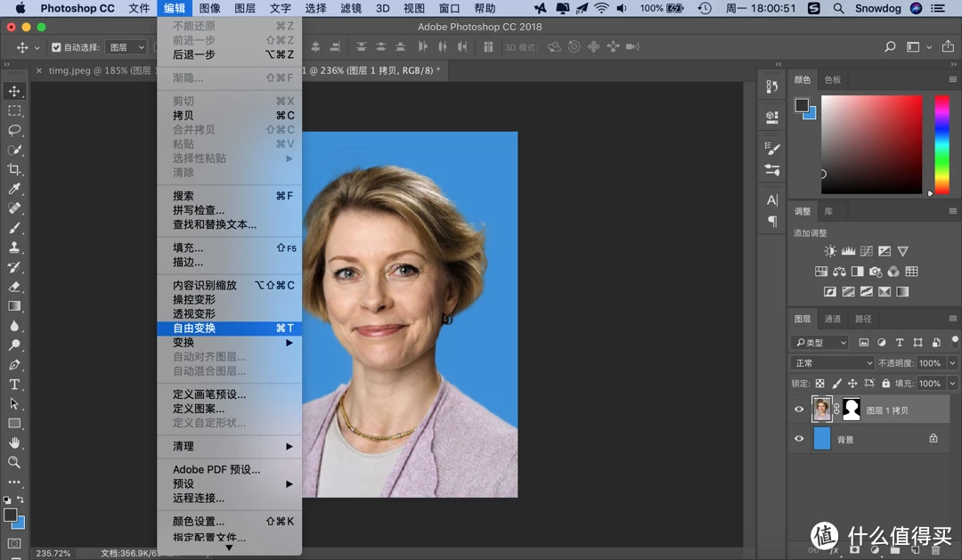This screenshot has width=962, height=560.
Task: Select the Crop tool
Action: [x=14, y=169]
